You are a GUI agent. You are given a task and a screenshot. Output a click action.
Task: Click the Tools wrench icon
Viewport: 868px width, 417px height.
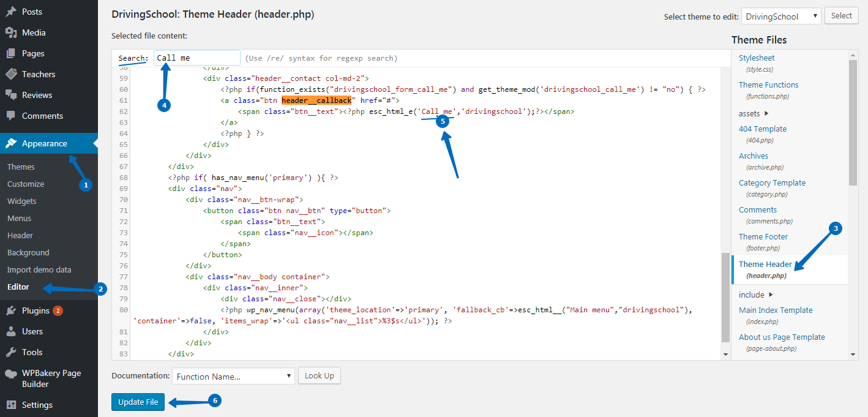tap(11, 352)
